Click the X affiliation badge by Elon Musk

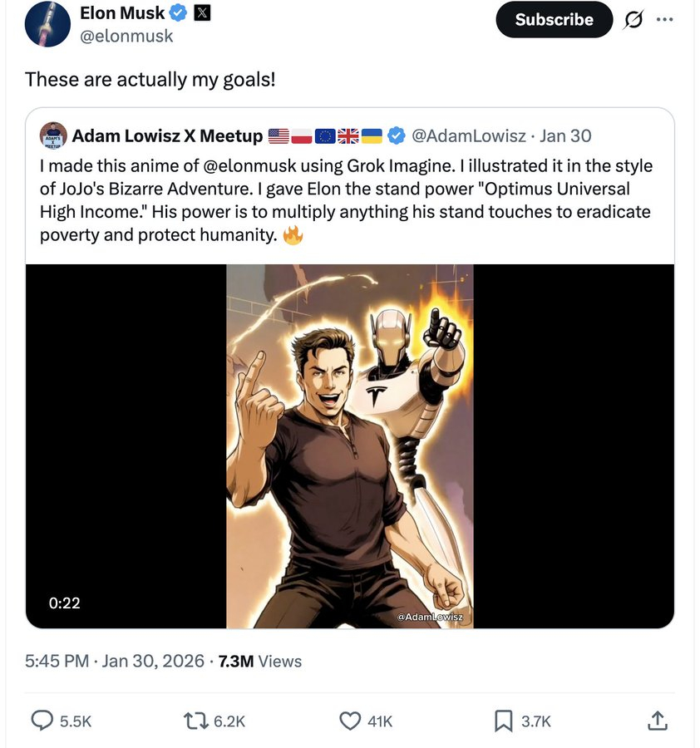click(x=203, y=13)
